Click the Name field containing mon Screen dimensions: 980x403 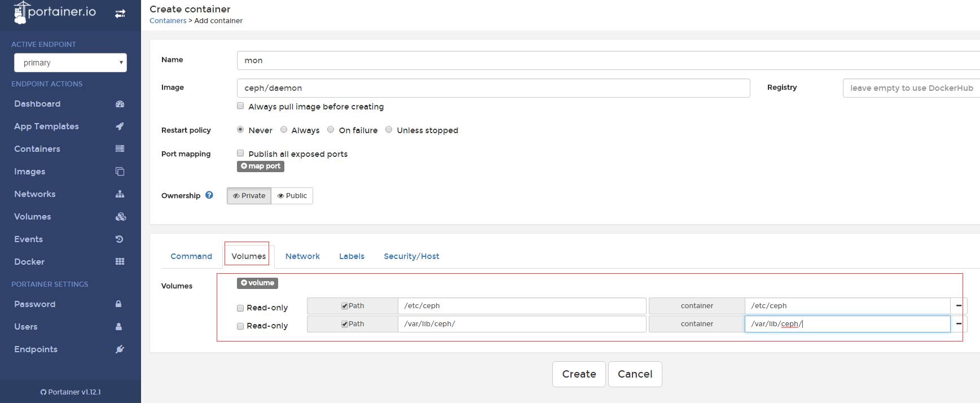pyautogui.click(x=608, y=60)
